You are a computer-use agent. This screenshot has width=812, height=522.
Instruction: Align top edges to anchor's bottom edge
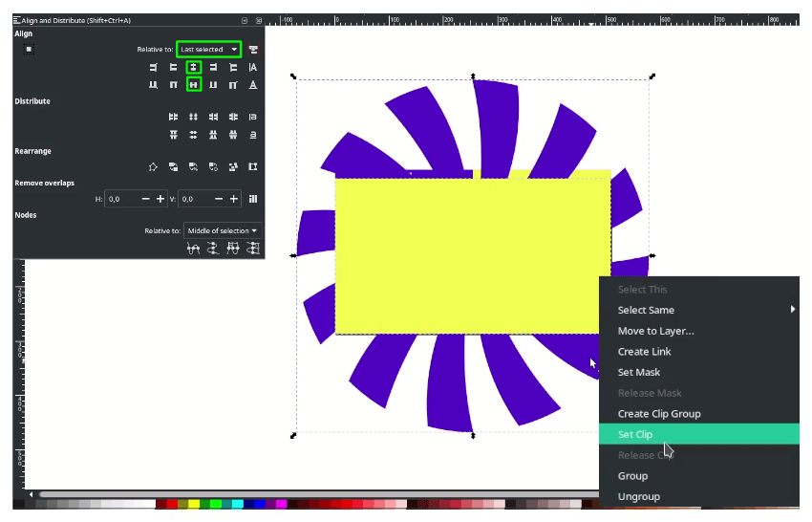click(233, 85)
